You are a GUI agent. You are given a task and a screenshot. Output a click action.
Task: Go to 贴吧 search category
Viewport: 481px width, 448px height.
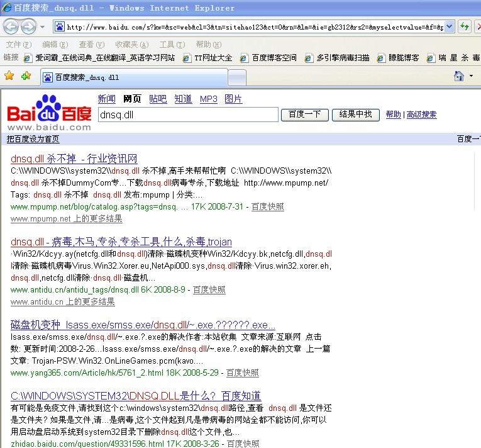[x=158, y=99]
